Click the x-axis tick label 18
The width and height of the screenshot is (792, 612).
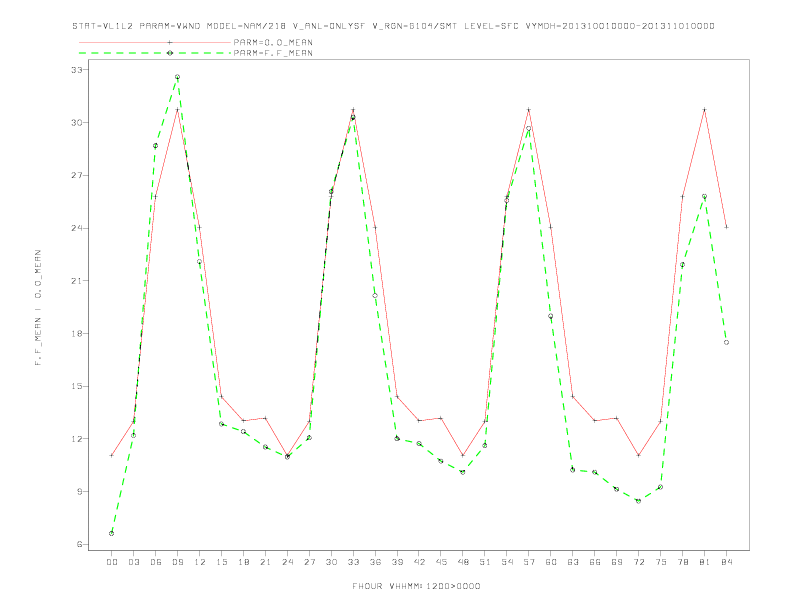(243, 562)
